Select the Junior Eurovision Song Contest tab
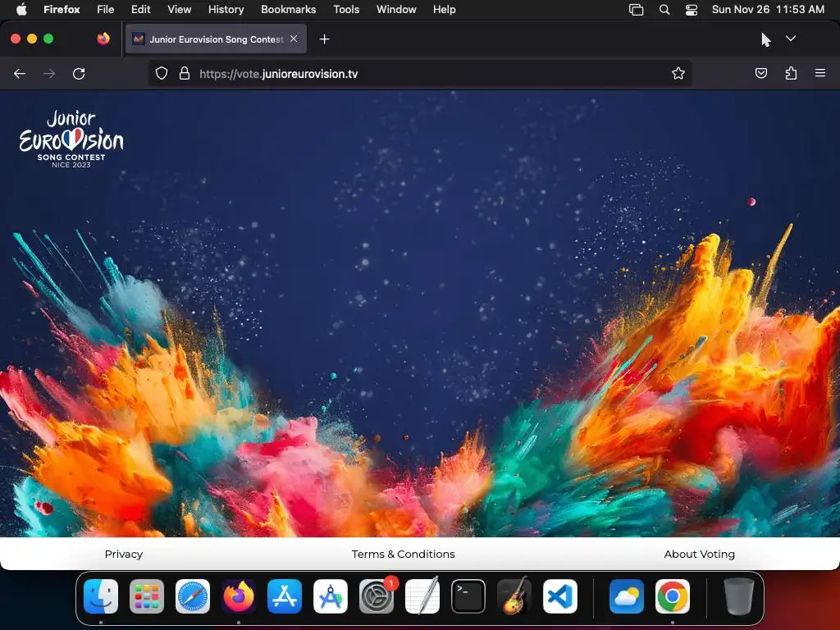The image size is (840, 630). (x=216, y=39)
